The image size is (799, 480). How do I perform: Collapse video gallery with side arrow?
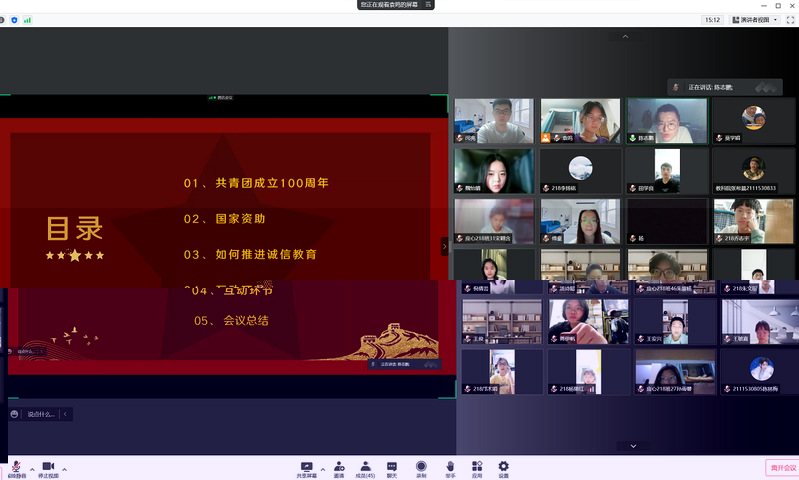[x=444, y=246]
